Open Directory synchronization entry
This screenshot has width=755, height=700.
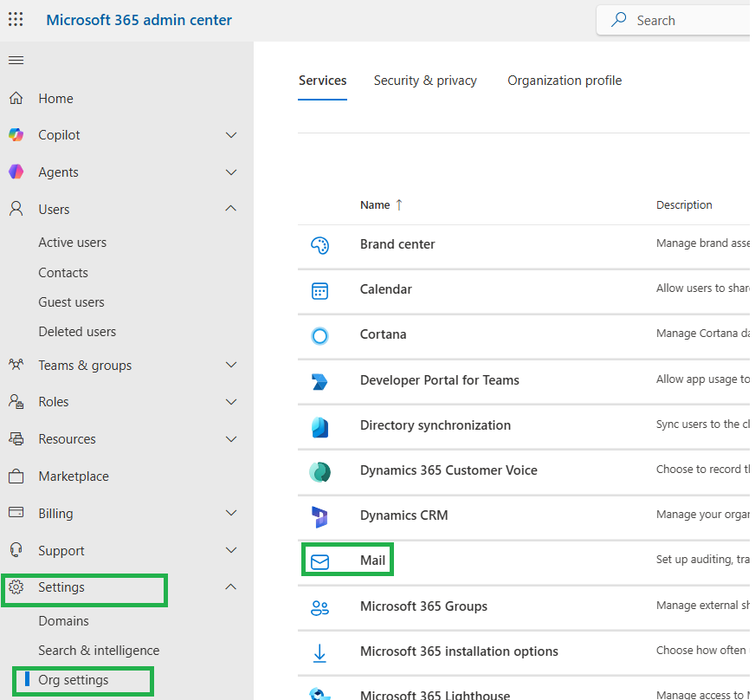point(436,425)
